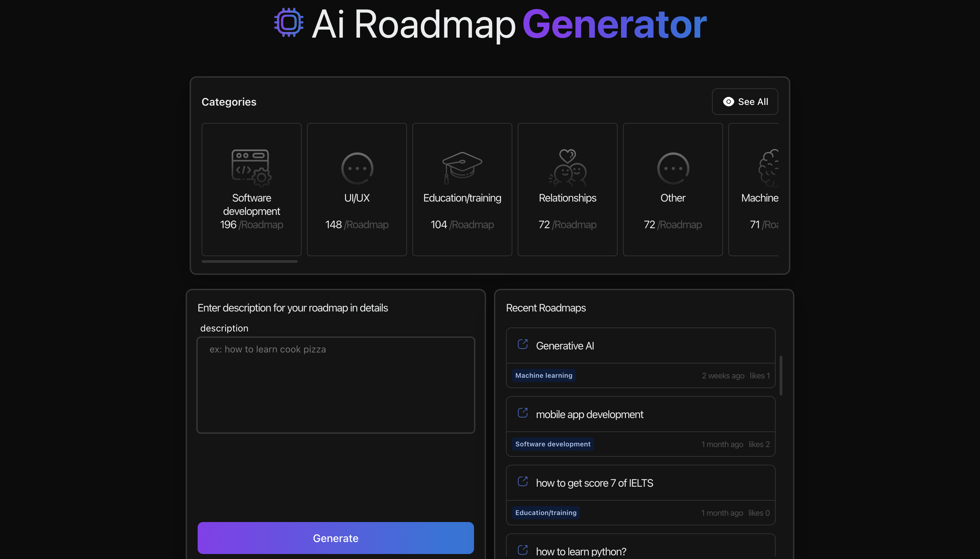Click the Software development code-window icon
980x559 pixels.
(x=251, y=168)
